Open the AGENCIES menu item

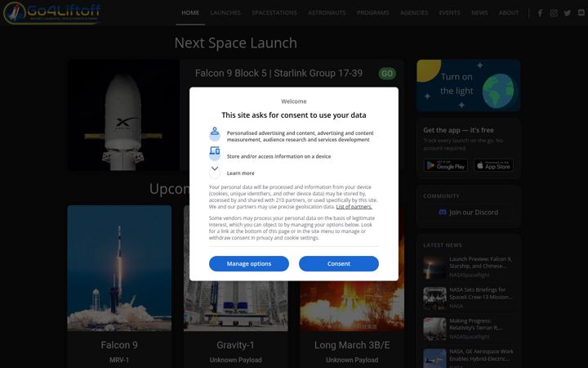pyautogui.click(x=414, y=13)
